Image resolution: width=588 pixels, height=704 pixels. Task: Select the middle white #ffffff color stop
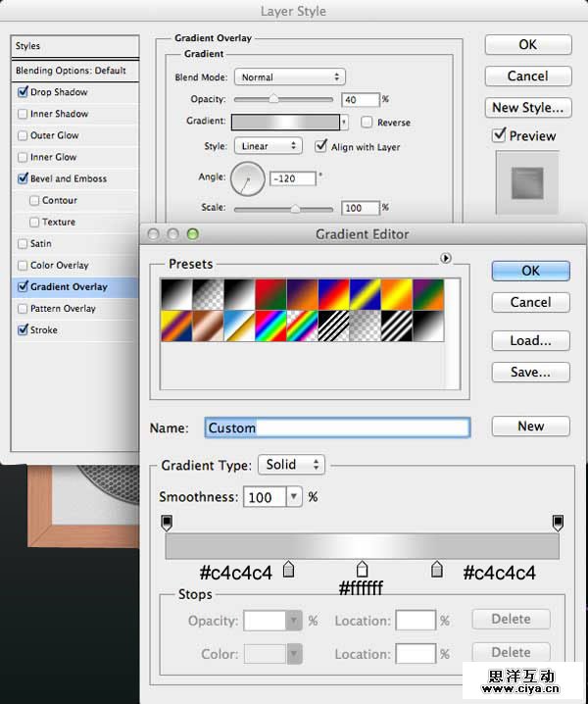point(362,569)
